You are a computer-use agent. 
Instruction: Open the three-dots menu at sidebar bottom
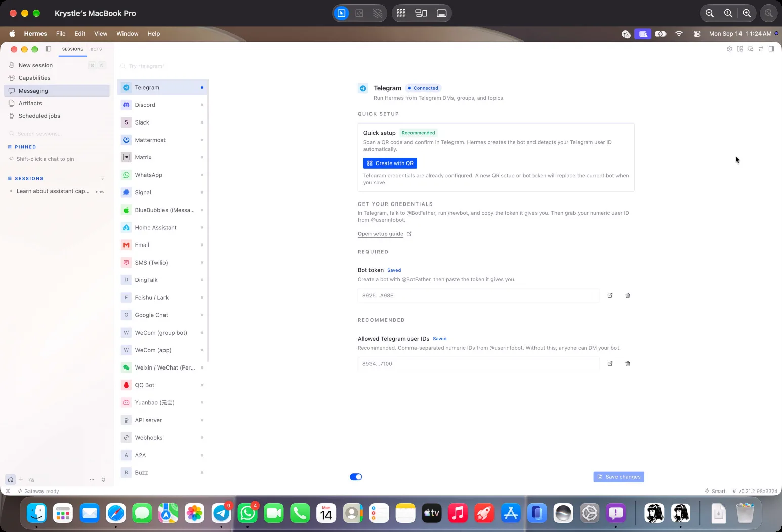[92, 479]
